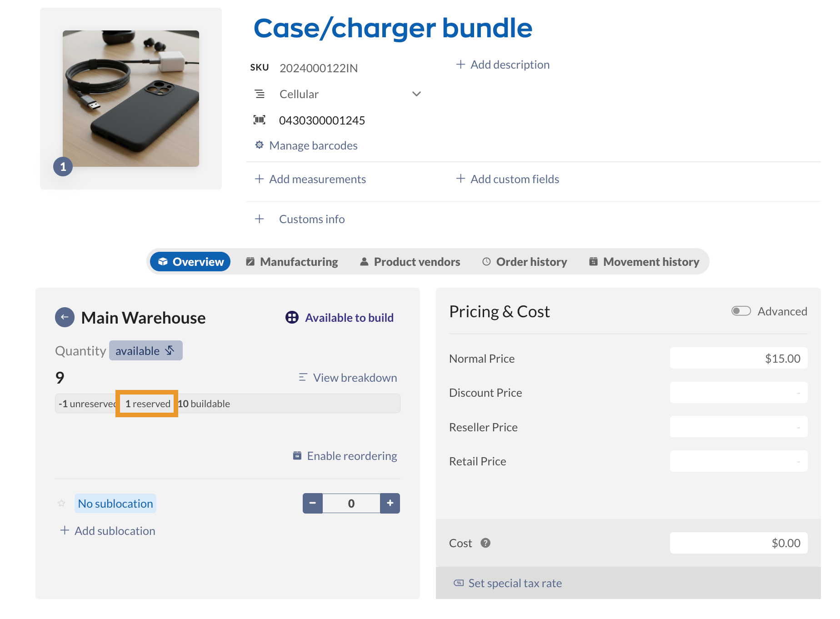This screenshot has width=840, height=619.
Task: Click the barcode icon
Action: point(259,120)
